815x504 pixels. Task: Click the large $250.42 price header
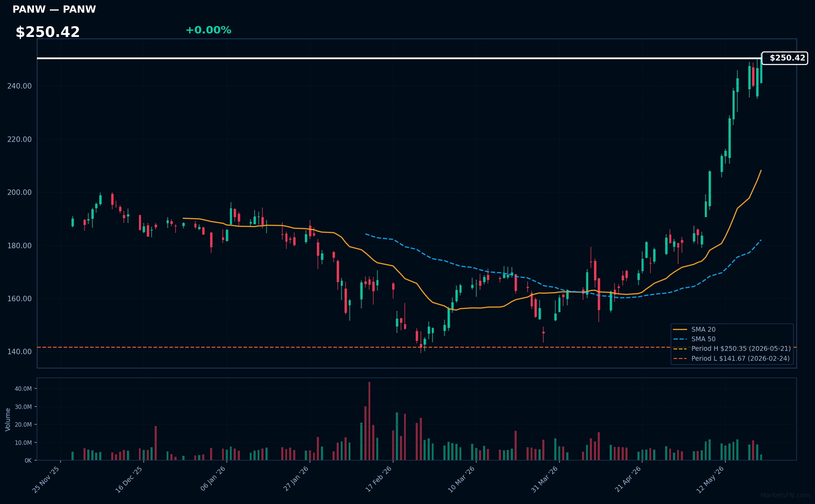point(48,32)
